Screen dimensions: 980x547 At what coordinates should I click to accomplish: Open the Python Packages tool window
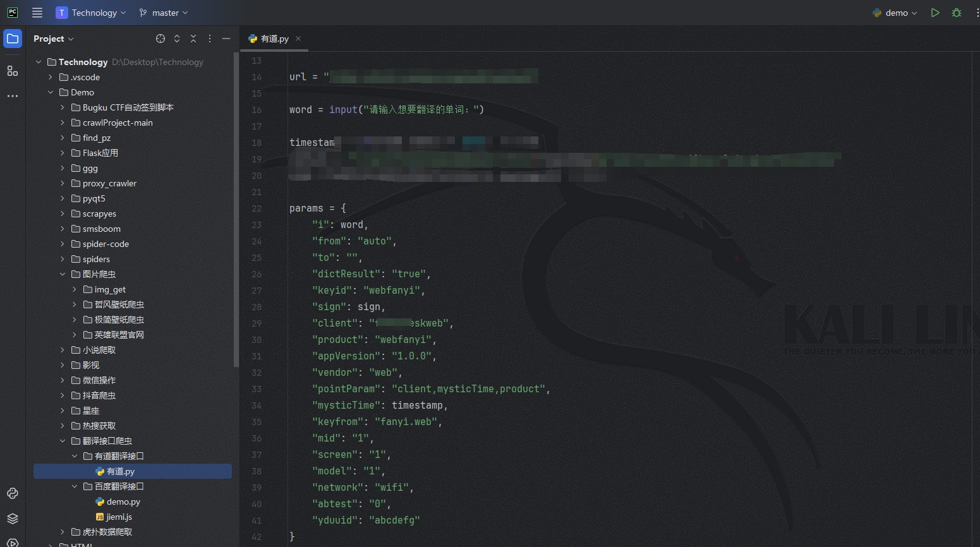pos(13,493)
